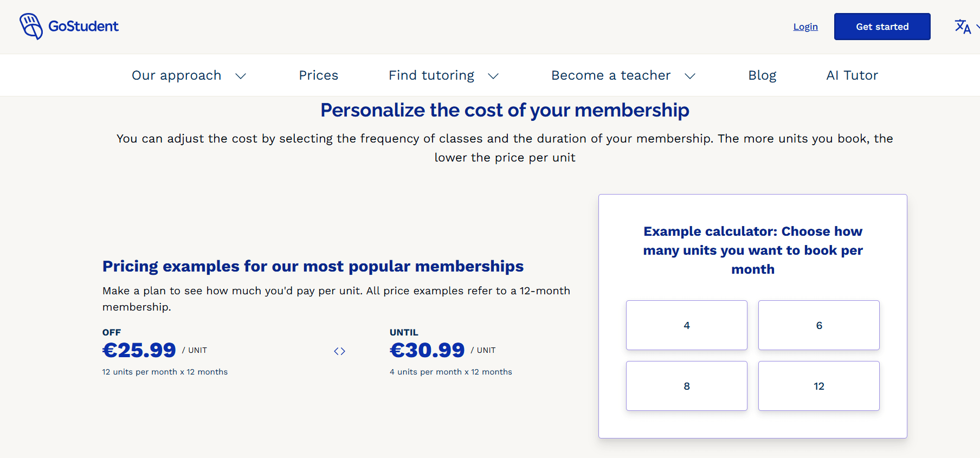
Task: Go to the AI Tutor page
Action: [x=852, y=75]
